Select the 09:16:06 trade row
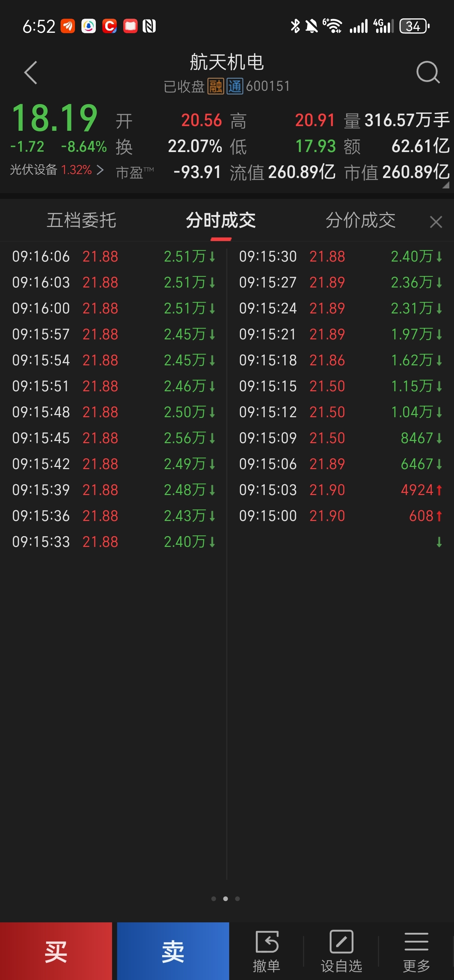 point(113,257)
